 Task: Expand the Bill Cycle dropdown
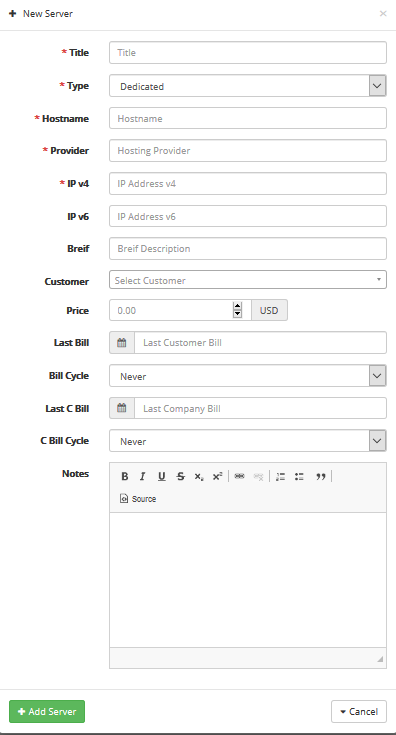click(248, 375)
